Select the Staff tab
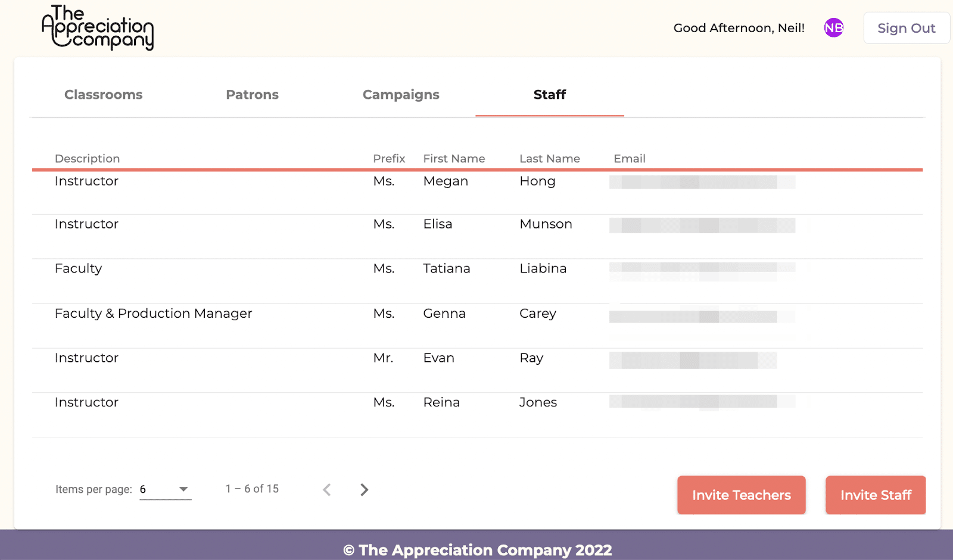Viewport: 953px width, 560px height. coord(550,95)
